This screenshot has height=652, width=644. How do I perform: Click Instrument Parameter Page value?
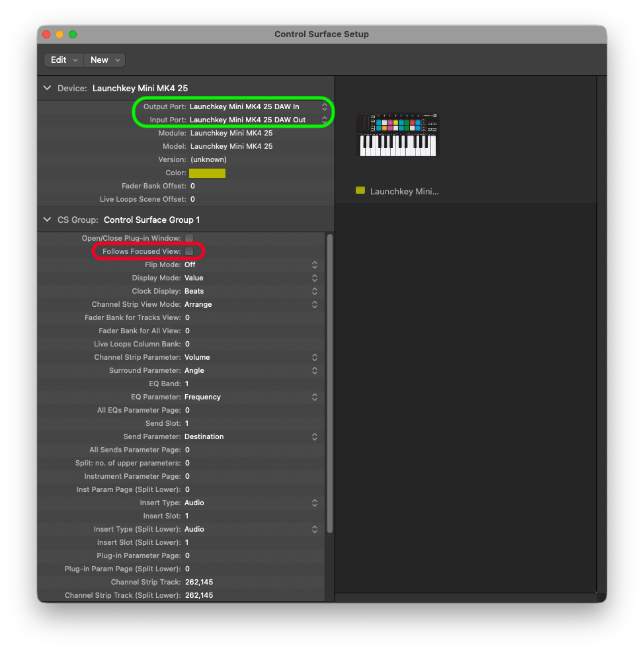[187, 477]
